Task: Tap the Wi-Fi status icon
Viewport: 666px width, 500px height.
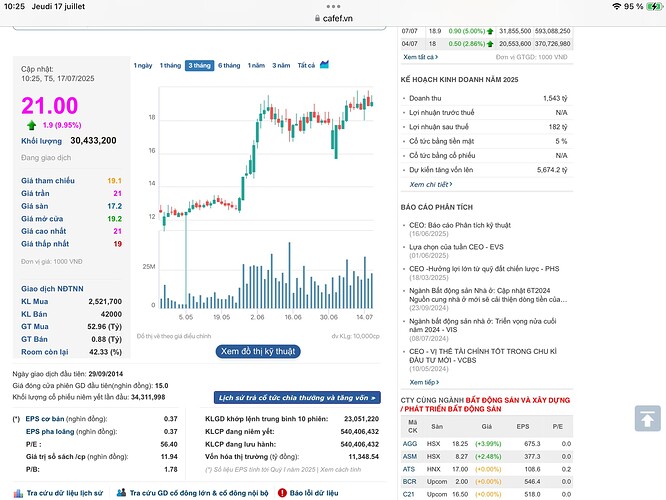Action: click(x=616, y=6)
